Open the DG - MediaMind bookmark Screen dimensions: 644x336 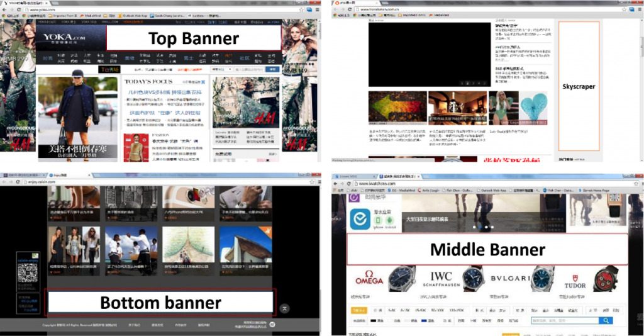point(401,191)
